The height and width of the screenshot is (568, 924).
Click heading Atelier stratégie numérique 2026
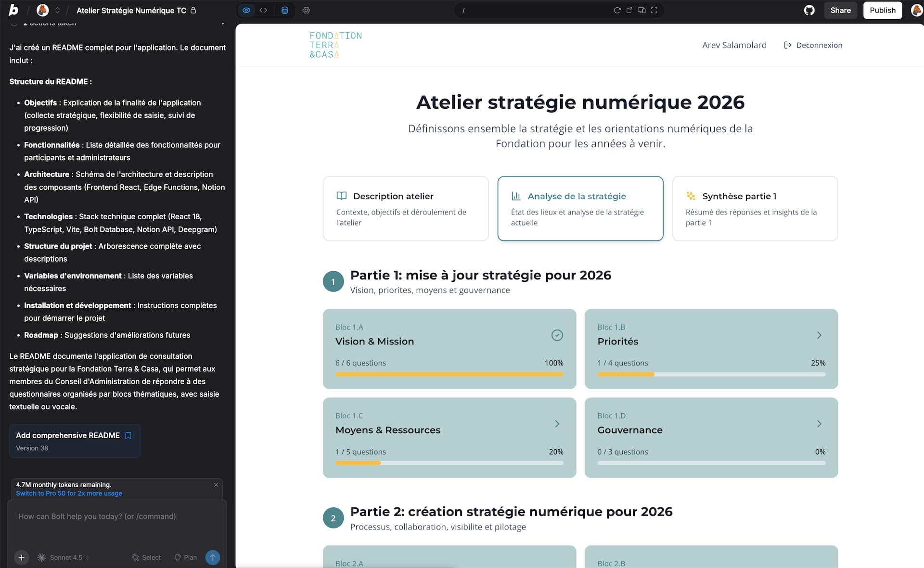point(580,102)
